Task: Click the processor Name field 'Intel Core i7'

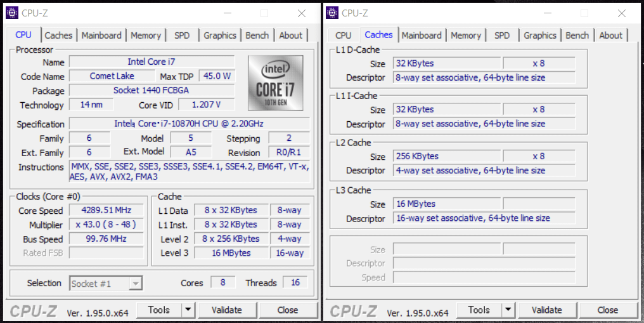Action: point(151,62)
